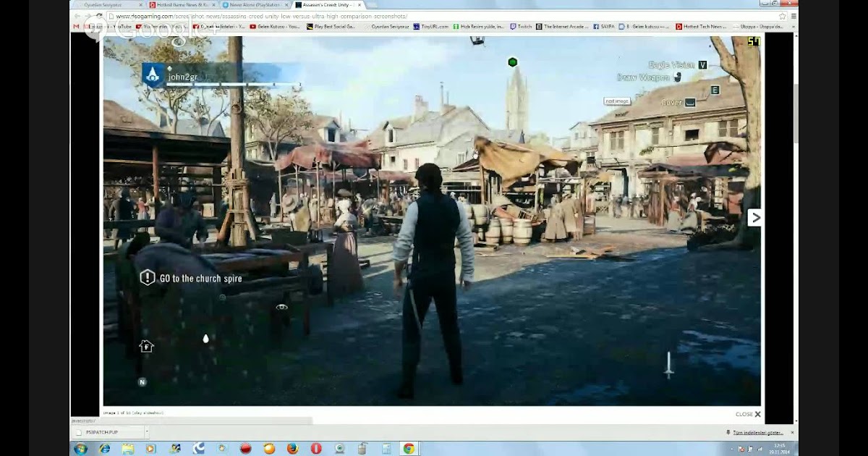
Task: Open the SAYFA Facebook bookmark
Action: tap(603, 26)
